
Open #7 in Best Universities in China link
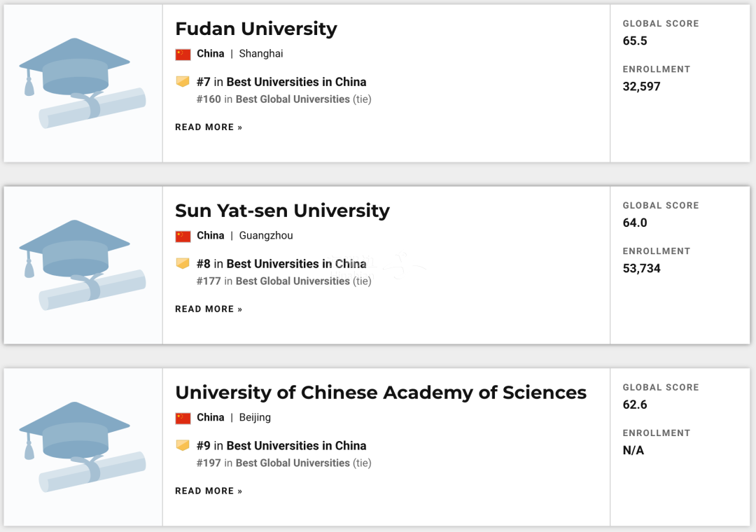click(x=281, y=82)
